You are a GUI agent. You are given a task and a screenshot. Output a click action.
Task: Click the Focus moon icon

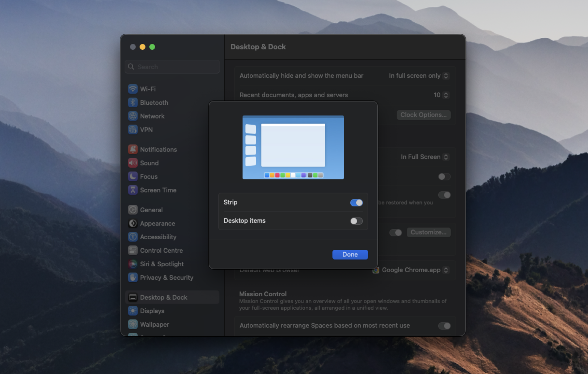tap(133, 176)
